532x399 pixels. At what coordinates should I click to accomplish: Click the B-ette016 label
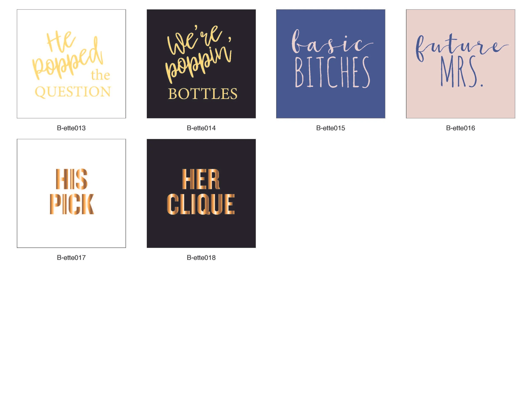(x=460, y=128)
